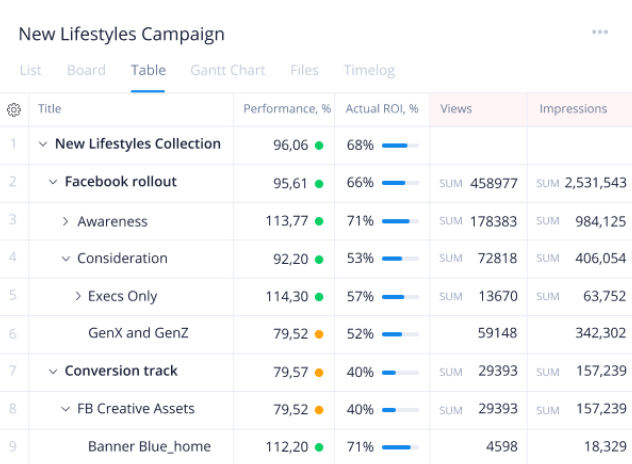632x464 pixels.
Task: Click green status dot for Banner Blue_home
Action: 319,447
